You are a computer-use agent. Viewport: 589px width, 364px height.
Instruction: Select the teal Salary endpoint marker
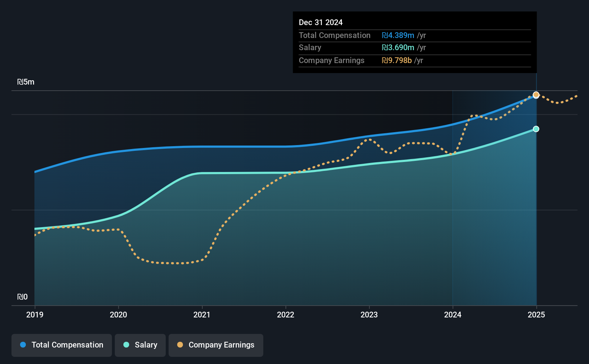click(536, 129)
